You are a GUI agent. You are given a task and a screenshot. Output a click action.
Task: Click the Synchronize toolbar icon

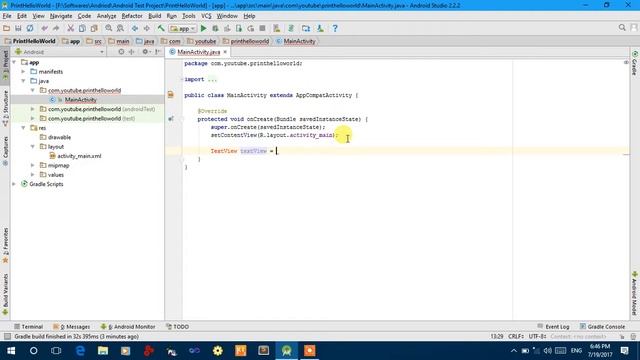tap(30, 28)
